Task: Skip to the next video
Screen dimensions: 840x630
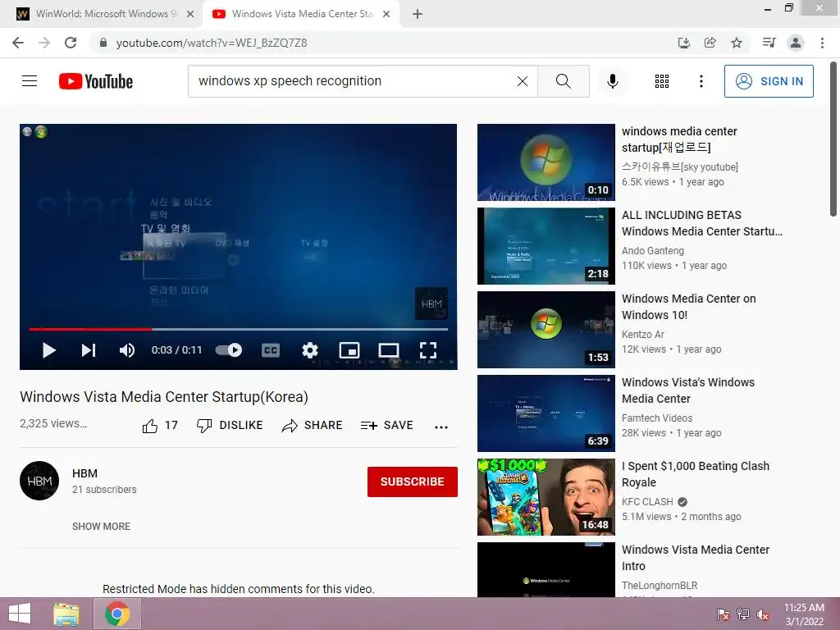Action: [x=89, y=350]
